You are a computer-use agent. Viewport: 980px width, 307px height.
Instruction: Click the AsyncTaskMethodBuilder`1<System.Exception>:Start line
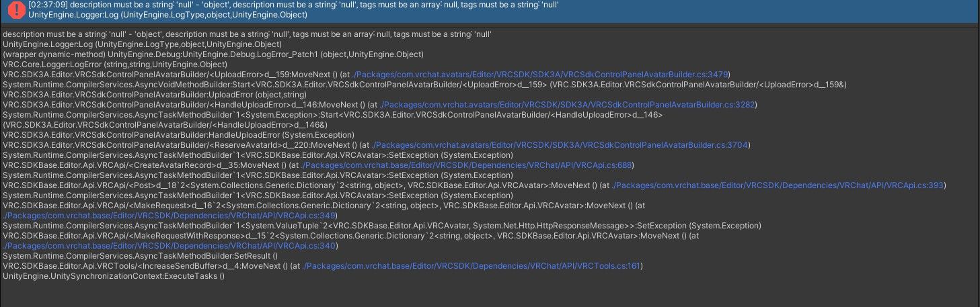click(333, 114)
